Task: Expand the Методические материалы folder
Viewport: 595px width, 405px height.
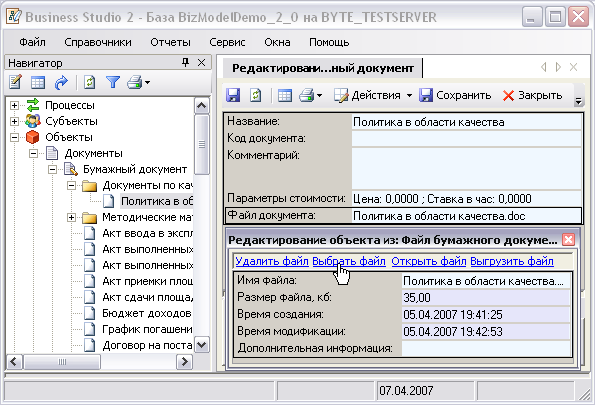Action: click(71, 217)
